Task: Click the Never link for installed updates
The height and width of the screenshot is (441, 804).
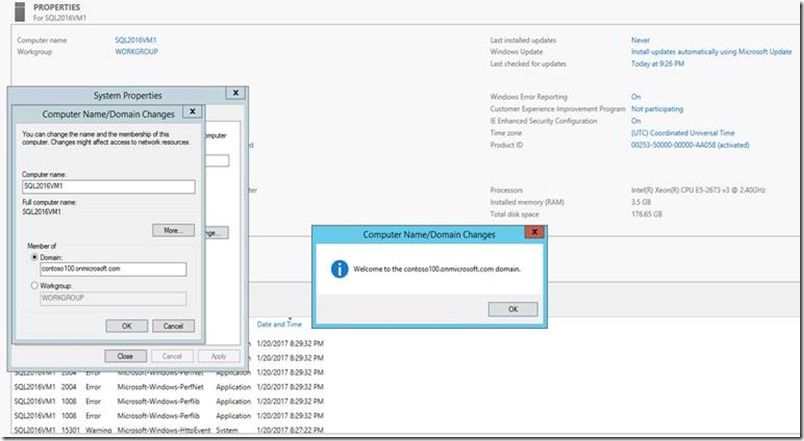Action: click(x=640, y=40)
